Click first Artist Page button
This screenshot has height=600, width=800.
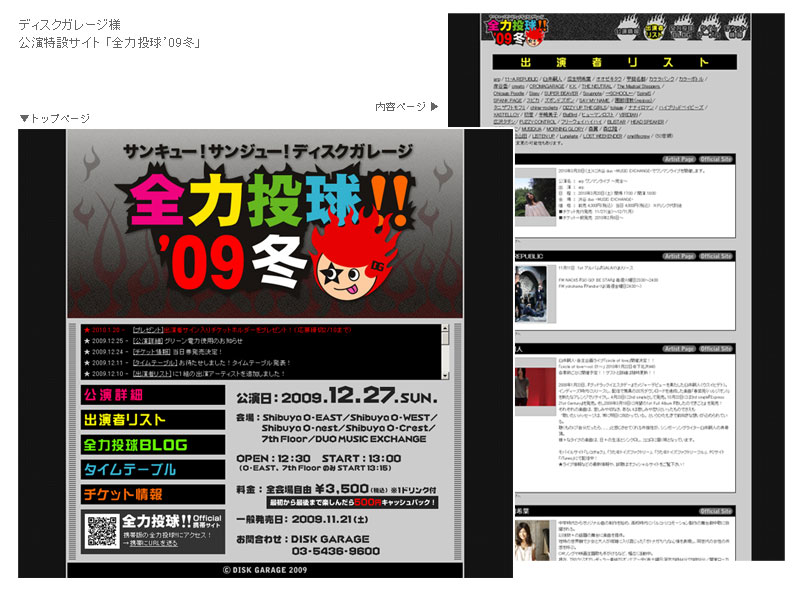679,158
